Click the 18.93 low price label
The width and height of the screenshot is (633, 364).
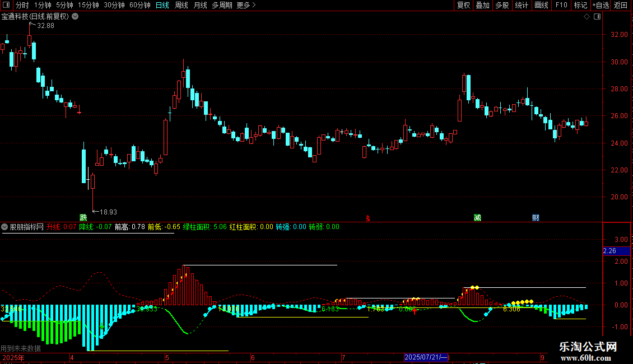[x=108, y=212]
